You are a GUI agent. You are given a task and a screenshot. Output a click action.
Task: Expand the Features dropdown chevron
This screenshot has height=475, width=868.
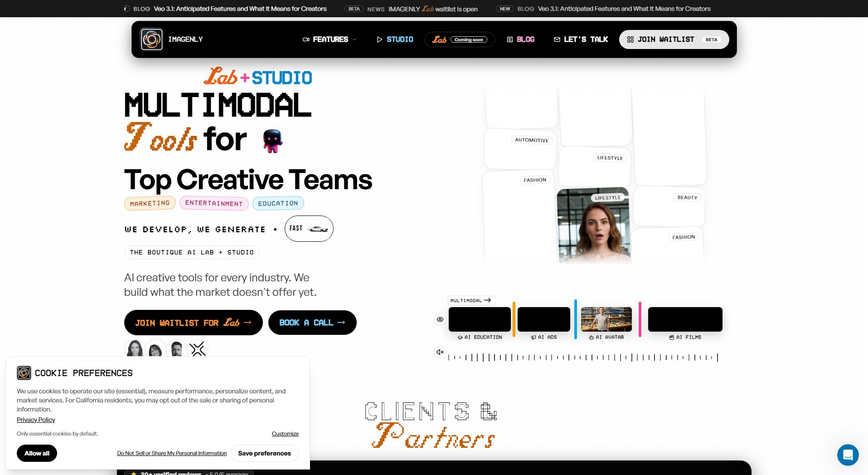point(354,39)
